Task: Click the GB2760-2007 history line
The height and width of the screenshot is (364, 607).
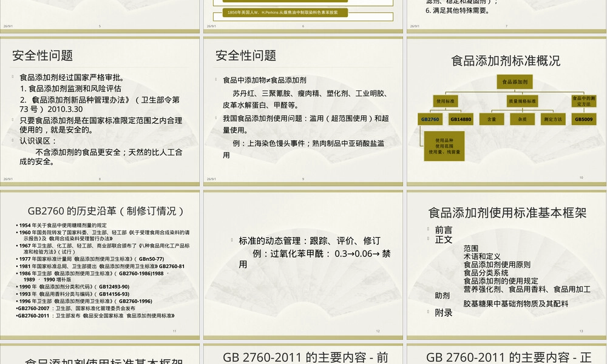Action: (76, 308)
